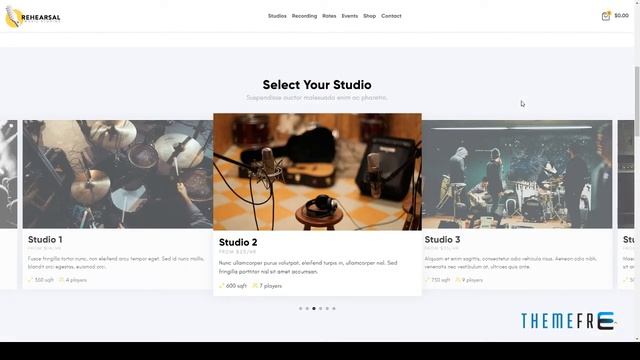Open the Studio 3 title link
The image size is (640, 360).
(x=442, y=240)
